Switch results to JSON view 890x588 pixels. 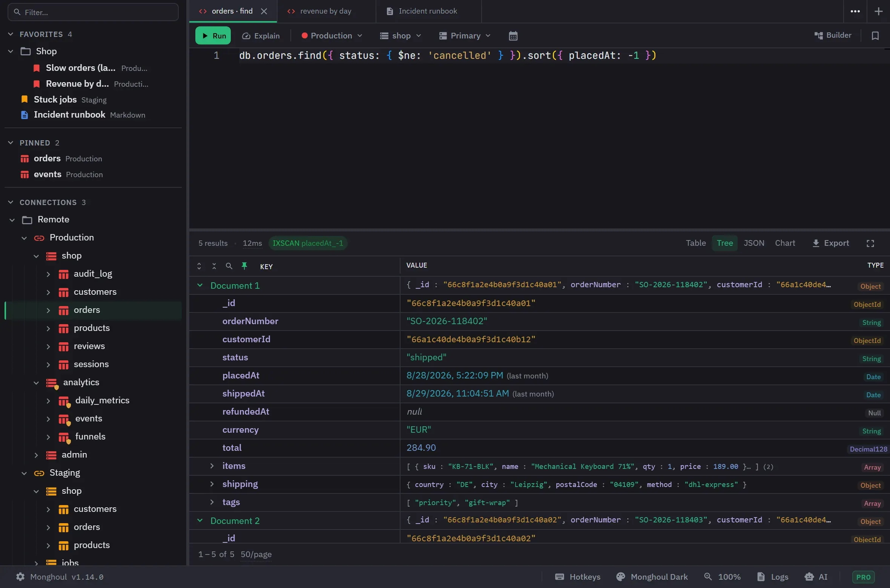click(x=754, y=243)
